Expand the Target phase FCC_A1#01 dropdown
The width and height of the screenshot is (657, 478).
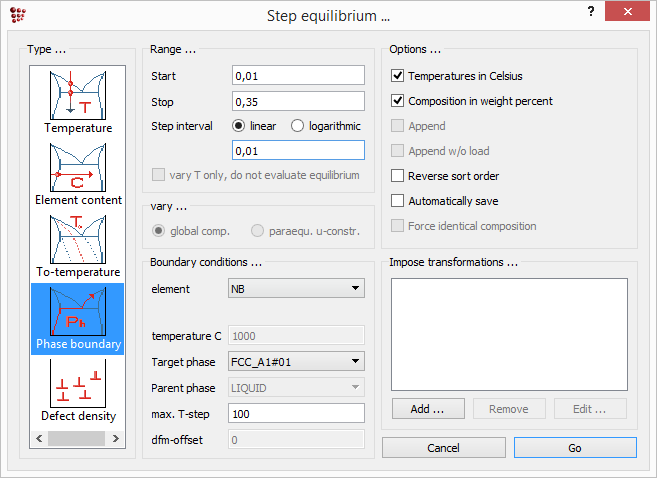tap(296, 361)
